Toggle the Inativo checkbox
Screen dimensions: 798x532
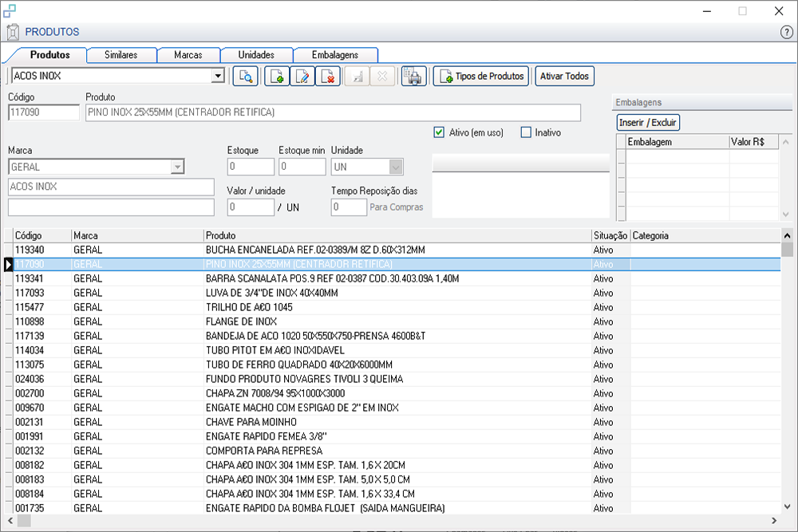526,132
